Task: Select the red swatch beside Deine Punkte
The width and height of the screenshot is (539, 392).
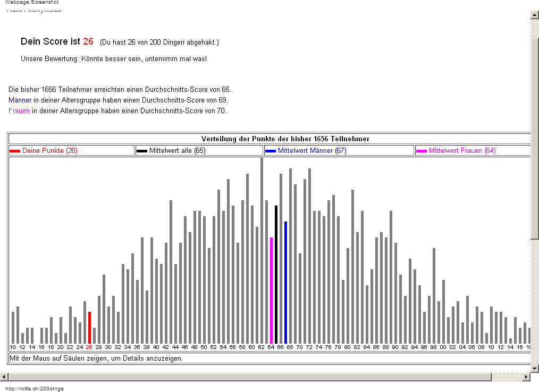Action: 15,151
